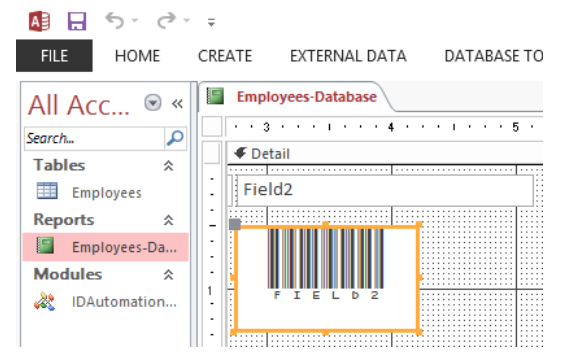The width and height of the screenshot is (569, 364).
Task: Collapse the Modules group
Action: point(168,275)
